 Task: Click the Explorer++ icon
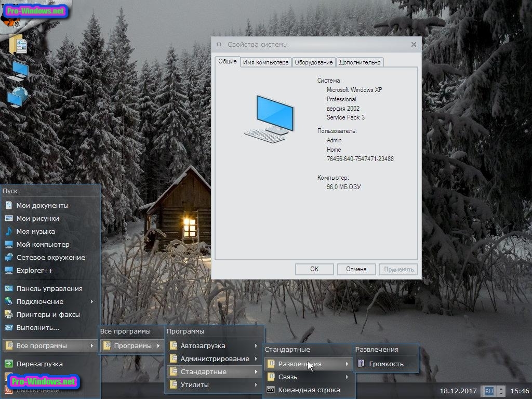9,270
